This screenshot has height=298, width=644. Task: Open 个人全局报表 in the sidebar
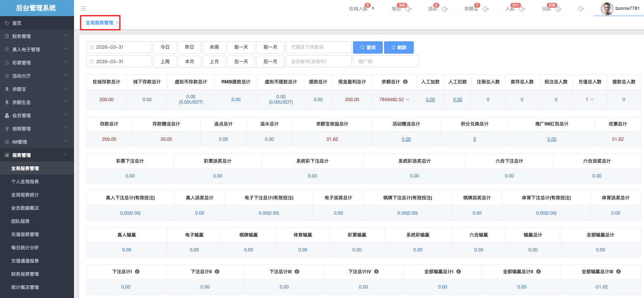[x=25, y=182]
